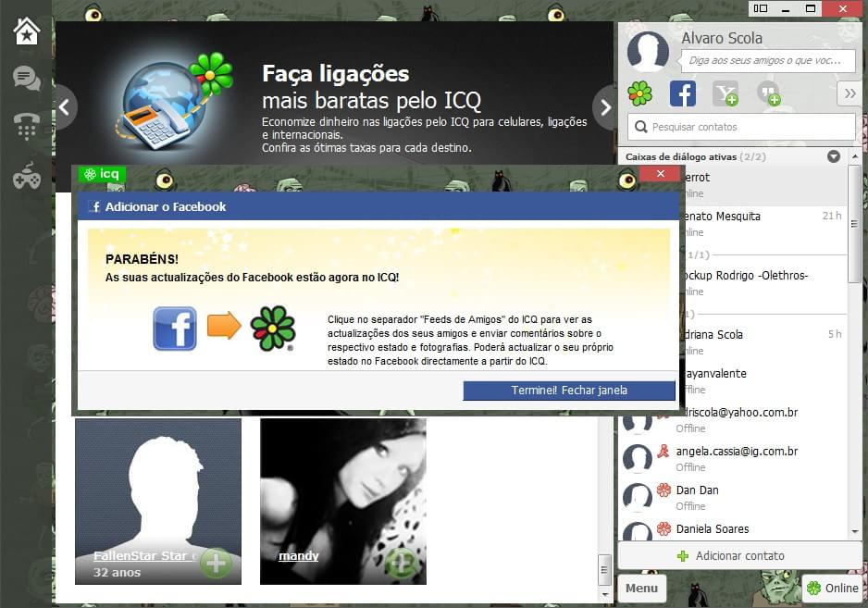This screenshot has width=868, height=608.
Task: Open the Menu button
Action: coord(642,588)
